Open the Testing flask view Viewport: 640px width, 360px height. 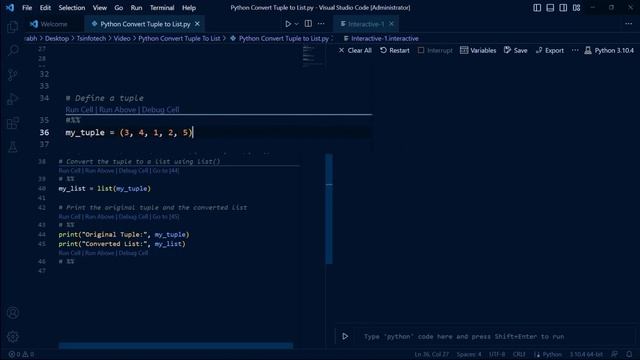[x=13, y=147]
